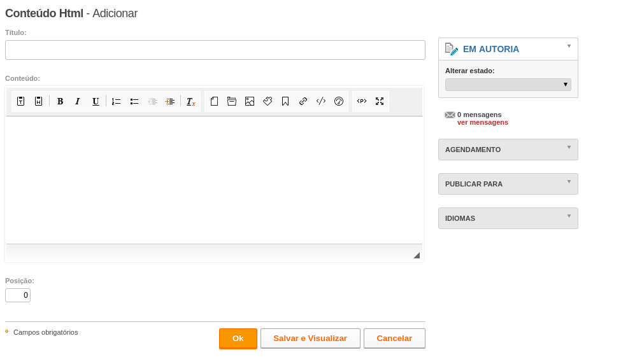Viewport: 621px width, 364px height.
Task: Switch editor to source code view
Action: (x=362, y=101)
